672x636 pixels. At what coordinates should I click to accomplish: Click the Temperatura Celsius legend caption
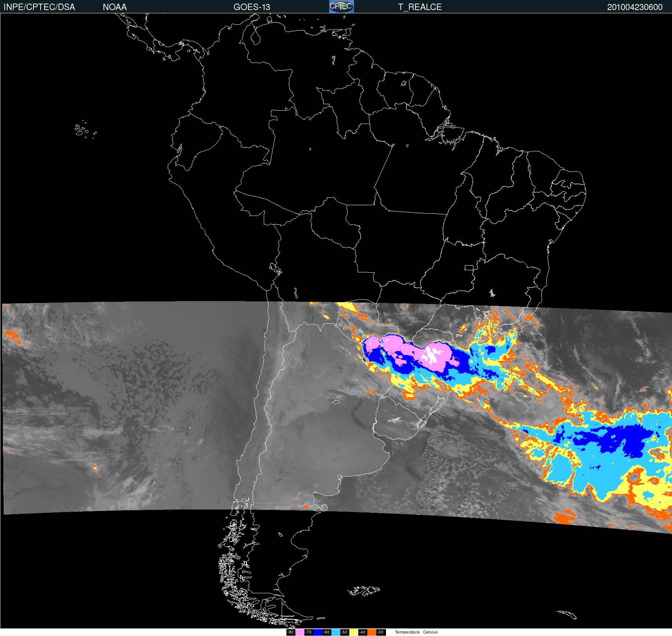pos(416,632)
